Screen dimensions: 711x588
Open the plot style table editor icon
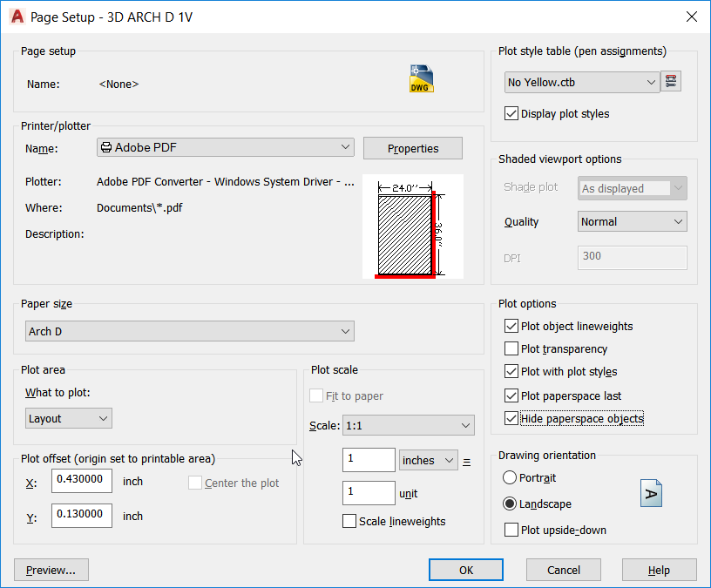(x=671, y=82)
